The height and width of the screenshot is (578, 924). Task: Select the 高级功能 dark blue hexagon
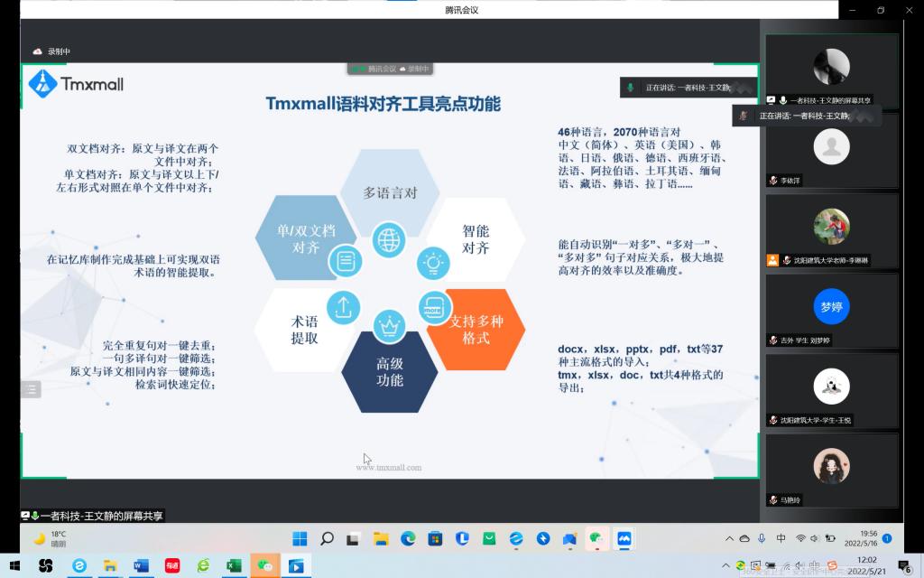390,371
